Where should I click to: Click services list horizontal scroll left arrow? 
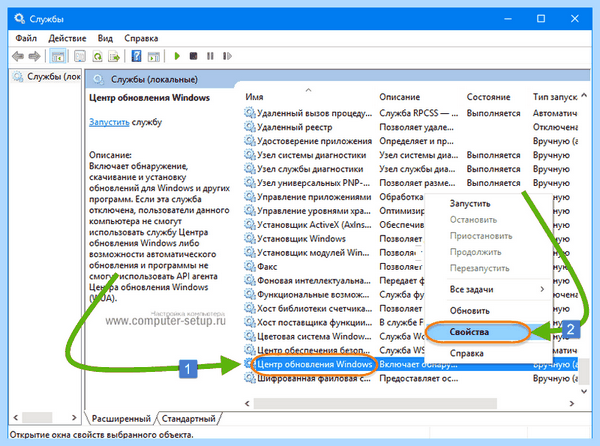click(x=247, y=403)
